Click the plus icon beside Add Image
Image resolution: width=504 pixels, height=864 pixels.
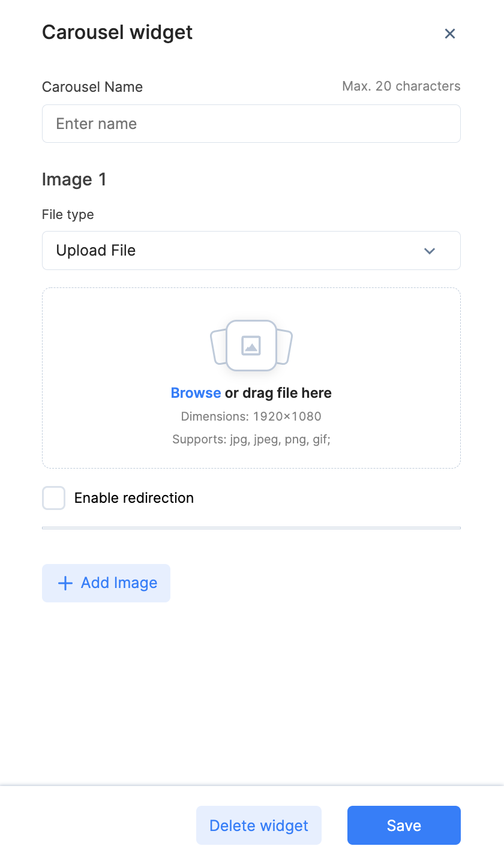point(65,583)
